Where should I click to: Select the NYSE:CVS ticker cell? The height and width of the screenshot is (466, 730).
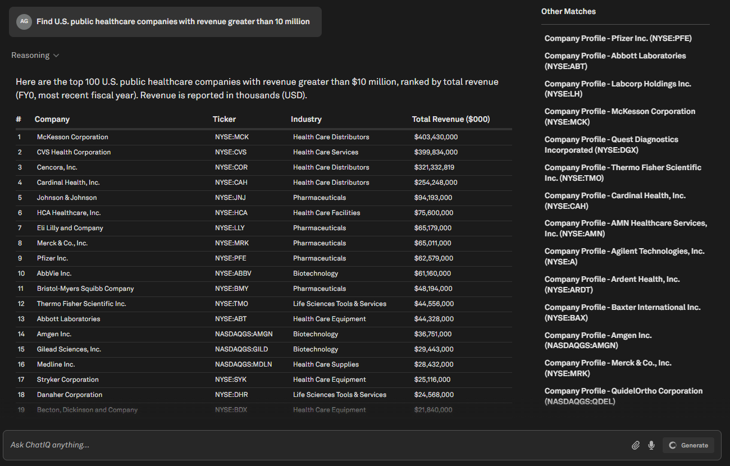230,152
